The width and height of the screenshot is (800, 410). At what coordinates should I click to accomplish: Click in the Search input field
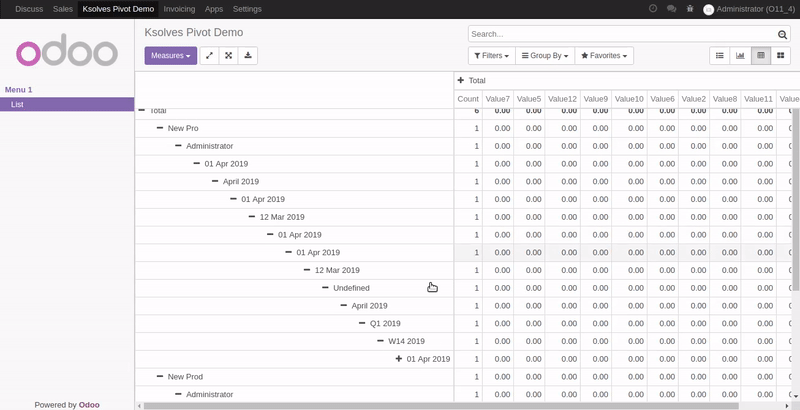click(620, 34)
